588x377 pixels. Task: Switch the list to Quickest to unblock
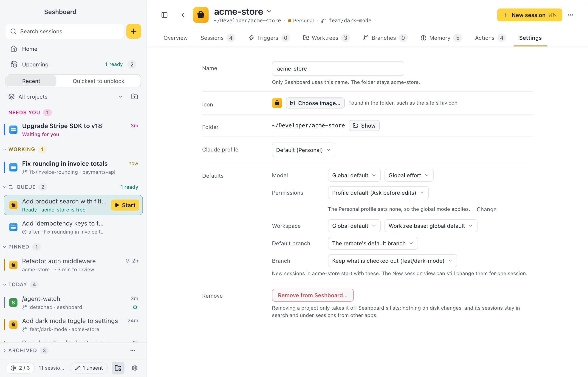[x=98, y=81]
